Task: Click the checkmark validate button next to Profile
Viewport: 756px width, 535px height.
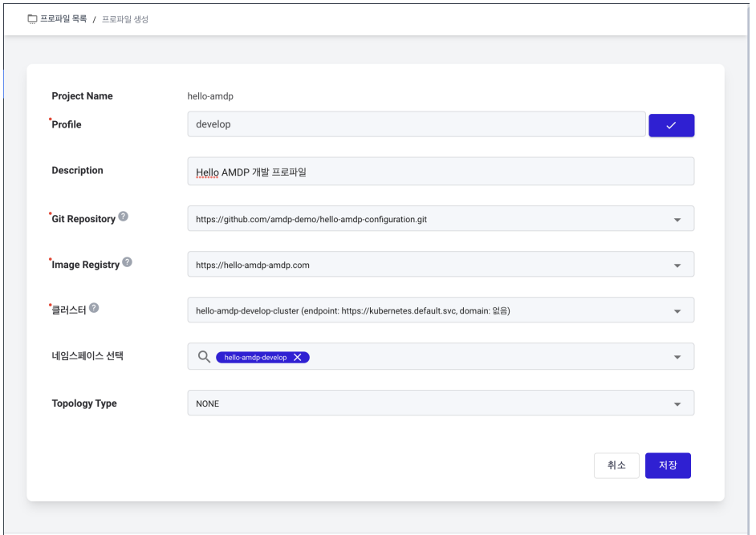Action: pyautogui.click(x=671, y=125)
